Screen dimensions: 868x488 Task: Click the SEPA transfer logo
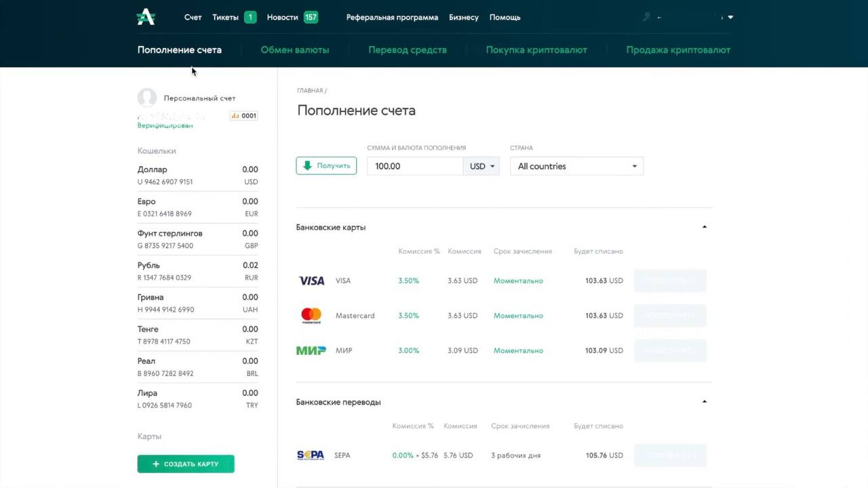(311, 455)
